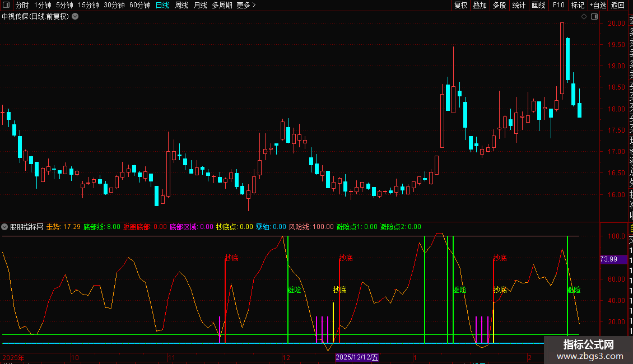Click the 脱离底部: 0.00 label
Image resolution: width=633 pixels, height=364 pixels.
[145, 227]
